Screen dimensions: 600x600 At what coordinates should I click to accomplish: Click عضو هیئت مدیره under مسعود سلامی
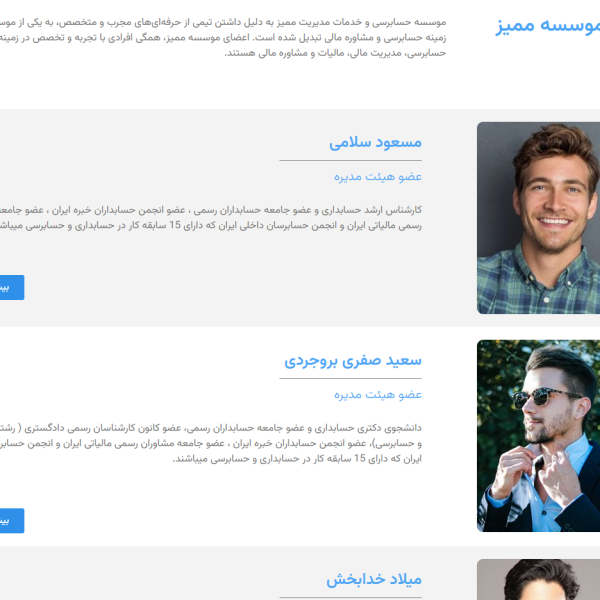pyautogui.click(x=378, y=177)
